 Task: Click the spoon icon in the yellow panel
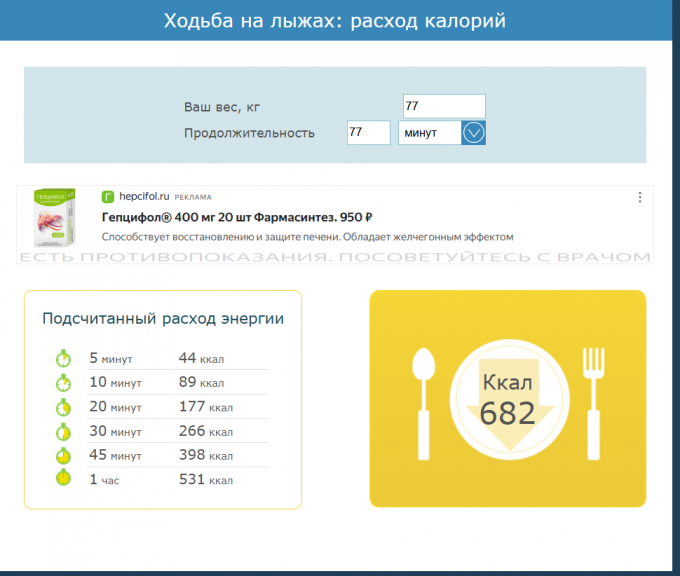coord(423,400)
